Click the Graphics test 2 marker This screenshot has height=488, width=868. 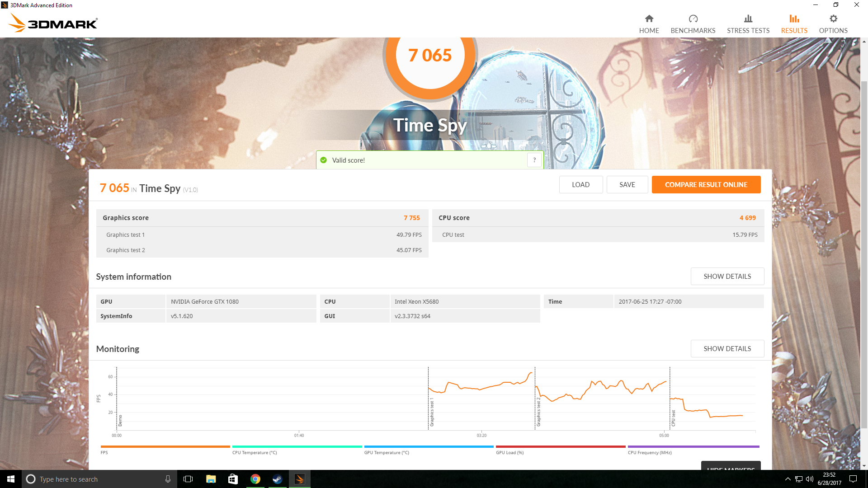[x=538, y=412]
